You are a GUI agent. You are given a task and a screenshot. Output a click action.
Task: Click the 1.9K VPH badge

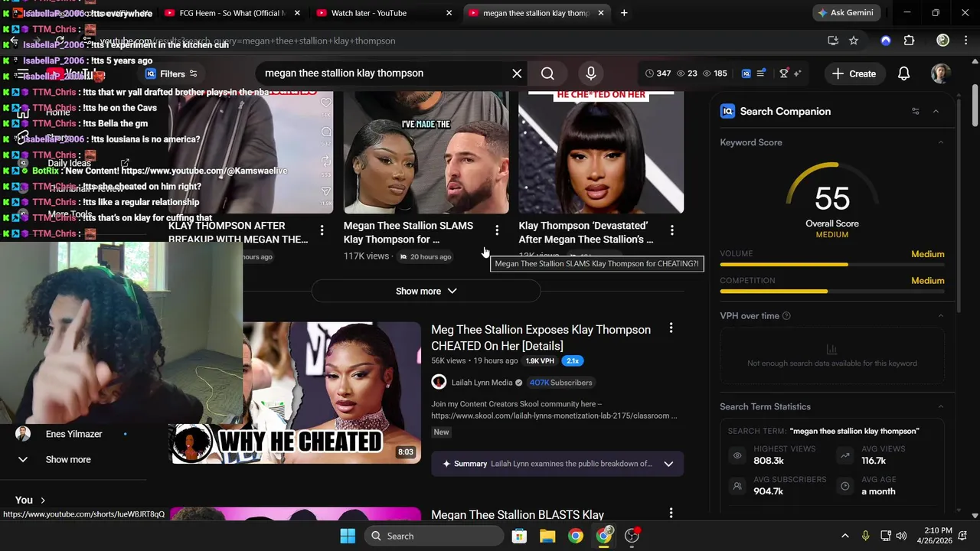[x=540, y=360]
